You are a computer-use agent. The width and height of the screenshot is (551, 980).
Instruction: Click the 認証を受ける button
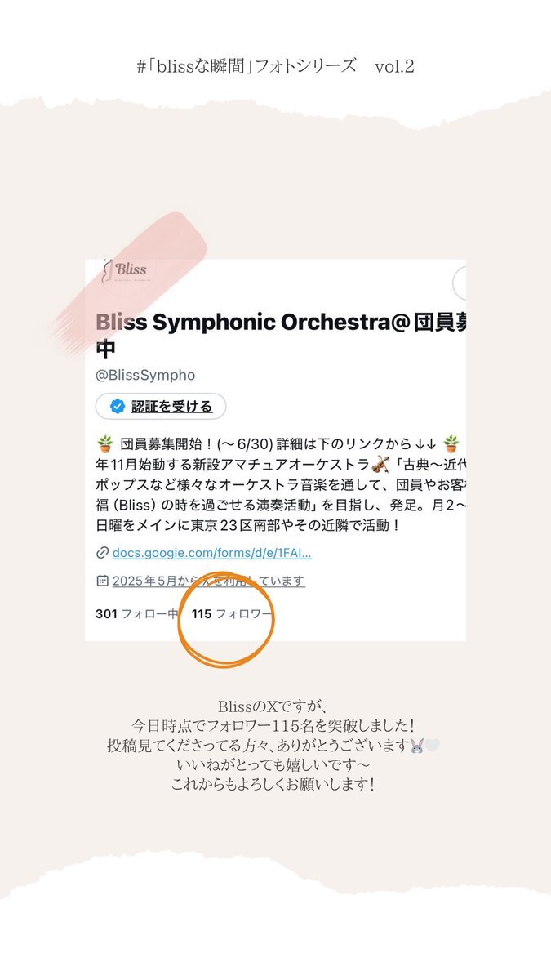(161, 406)
